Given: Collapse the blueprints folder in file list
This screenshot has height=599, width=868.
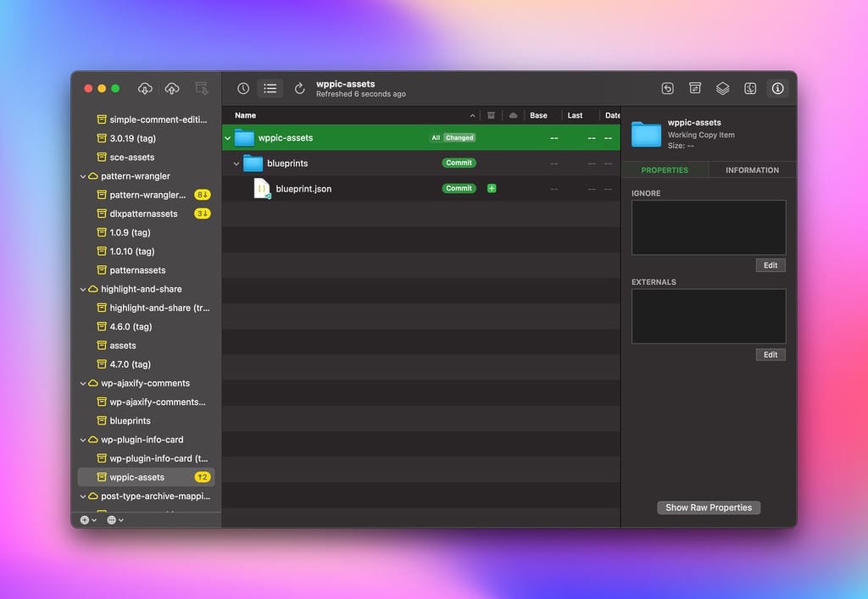Looking at the screenshot, I should [236, 164].
